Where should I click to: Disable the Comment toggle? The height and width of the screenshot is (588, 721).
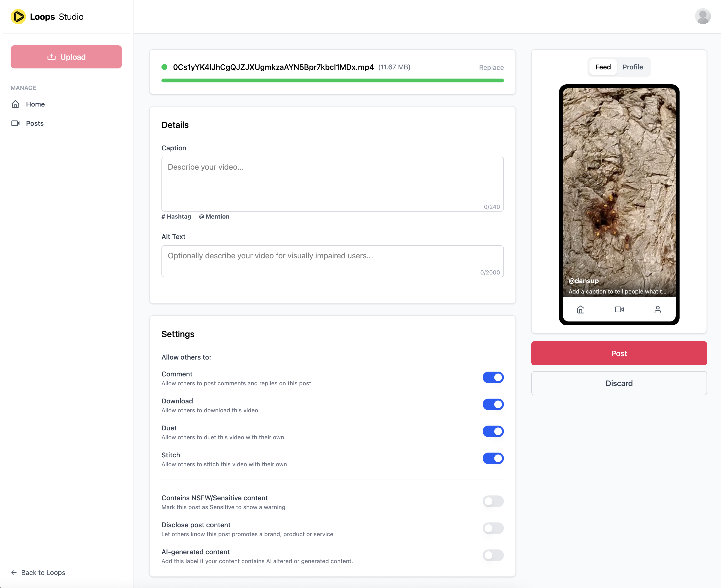coord(493,377)
